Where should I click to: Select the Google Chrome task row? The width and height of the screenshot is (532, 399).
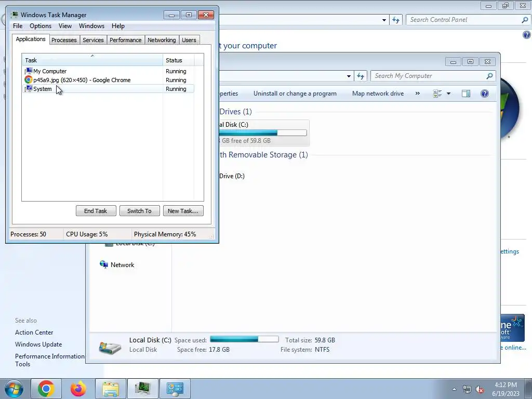pyautogui.click(x=108, y=80)
